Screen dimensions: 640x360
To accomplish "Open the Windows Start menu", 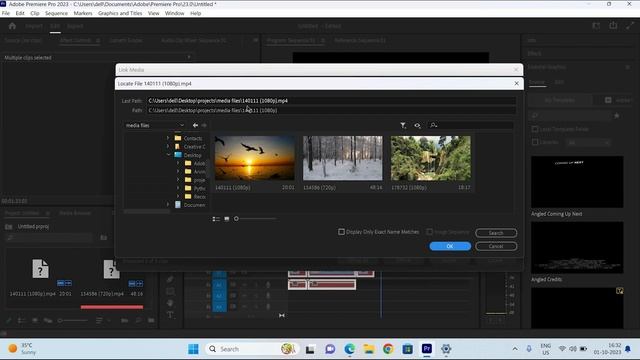I will (x=193, y=349).
